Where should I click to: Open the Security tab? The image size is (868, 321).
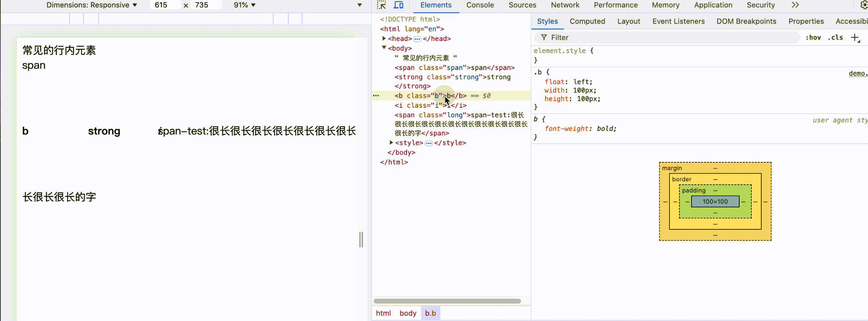761,5
